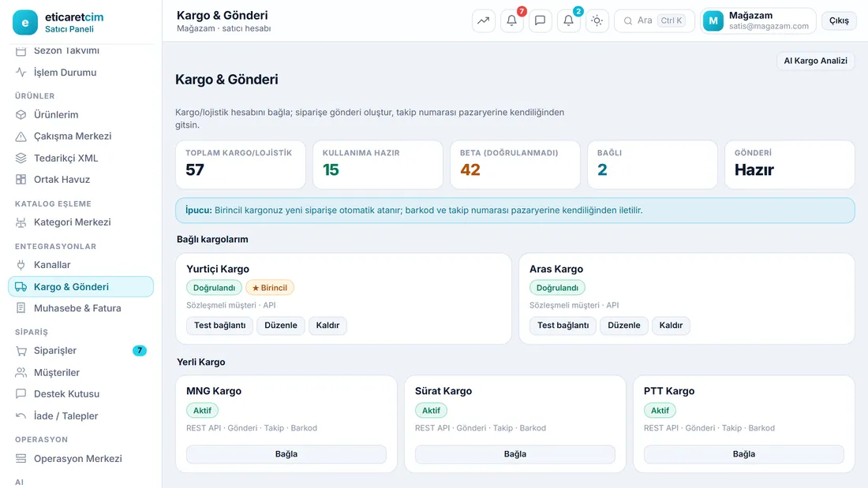Click Aktif badge on PTT Kargo

(x=660, y=411)
